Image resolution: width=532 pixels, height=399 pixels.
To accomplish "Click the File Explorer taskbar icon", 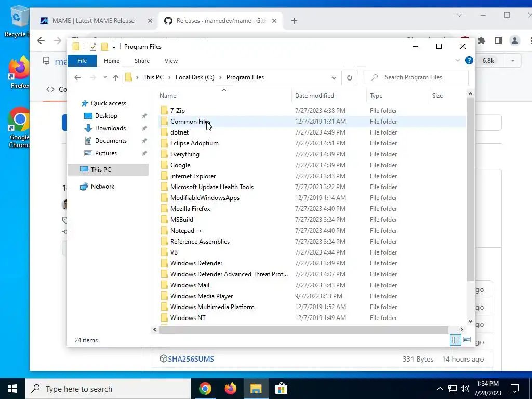I will (x=256, y=389).
